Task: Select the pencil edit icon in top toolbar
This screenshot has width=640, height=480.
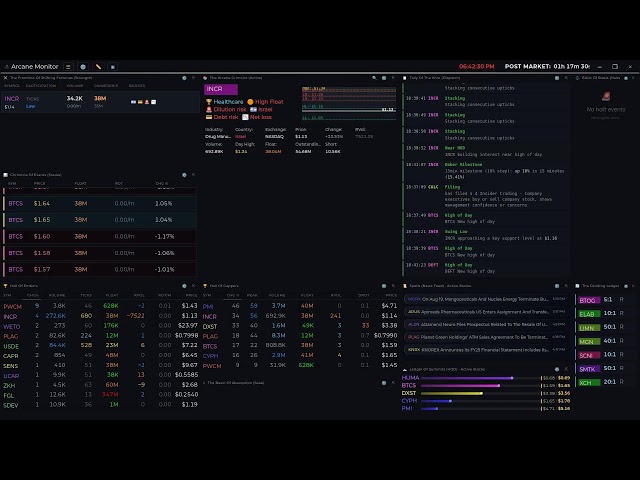Action: [98, 67]
